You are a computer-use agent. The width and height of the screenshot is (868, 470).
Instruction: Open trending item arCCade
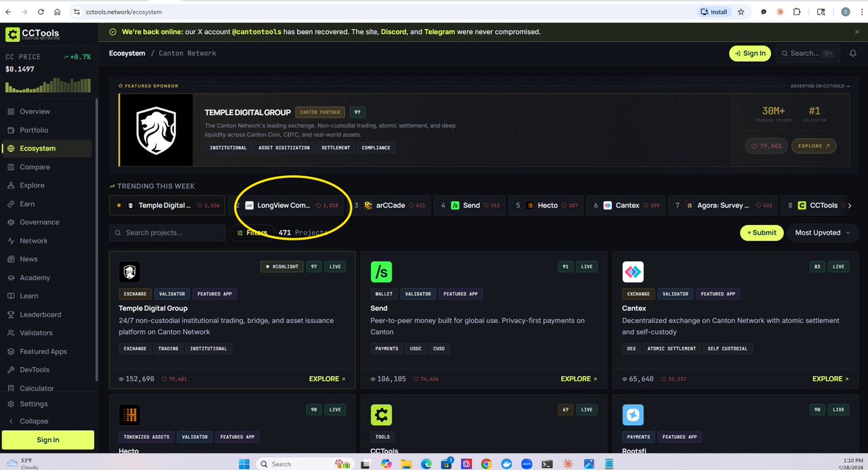point(390,206)
